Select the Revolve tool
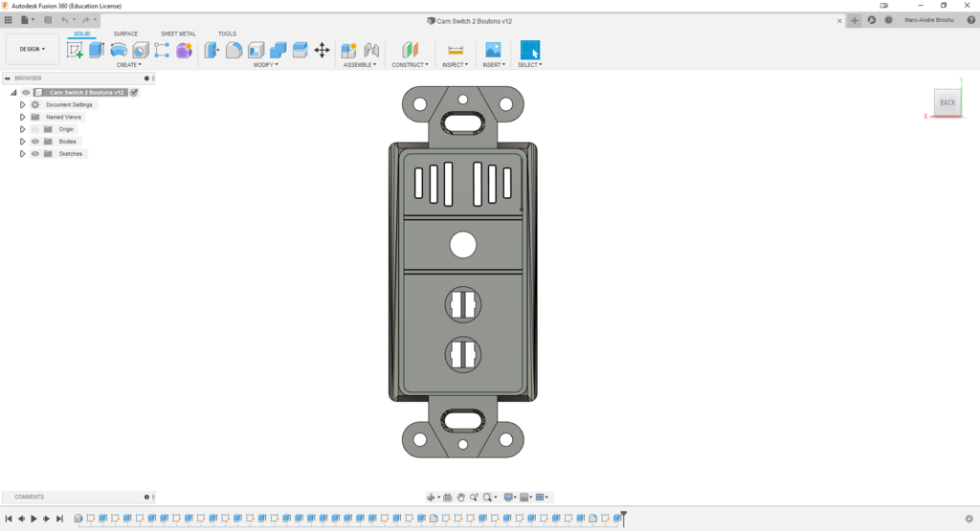This screenshot has width=980, height=531. 119,50
